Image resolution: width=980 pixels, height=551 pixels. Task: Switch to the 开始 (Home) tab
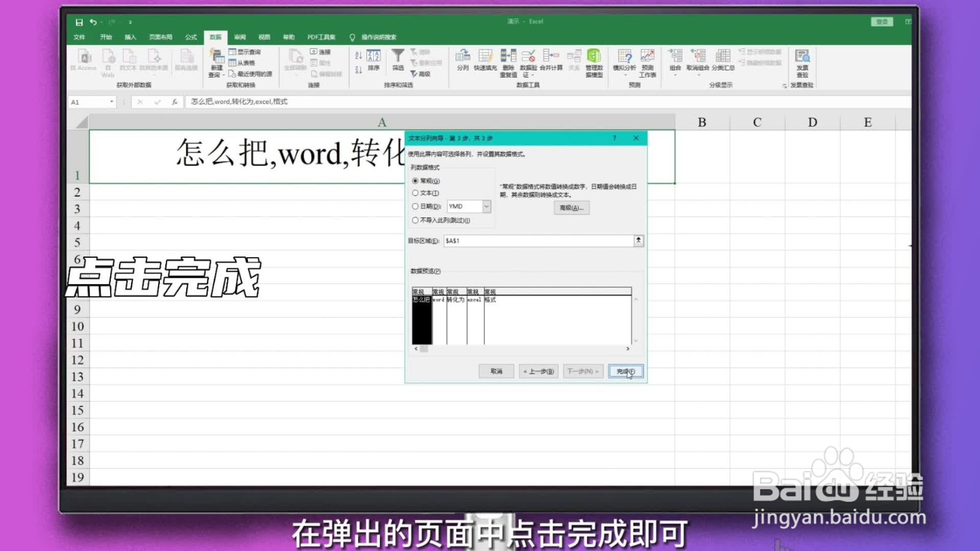(106, 37)
